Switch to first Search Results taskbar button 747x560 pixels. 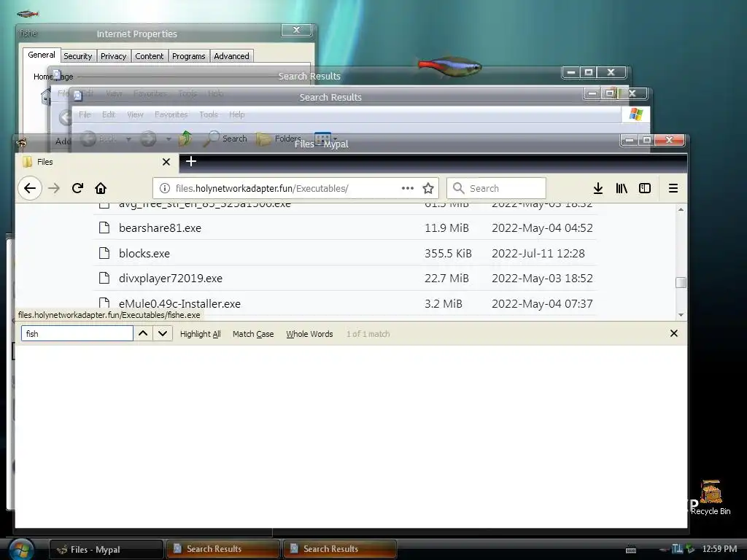223,549
